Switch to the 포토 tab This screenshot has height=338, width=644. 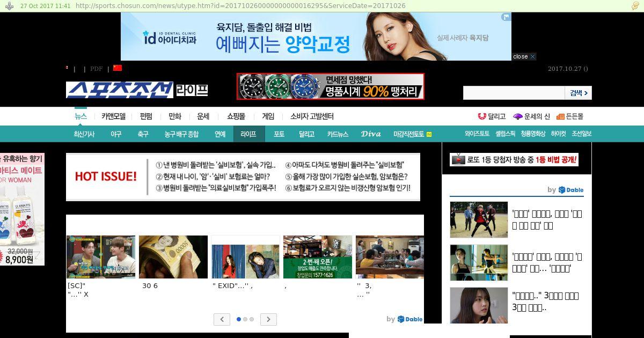click(x=279, y=134)
